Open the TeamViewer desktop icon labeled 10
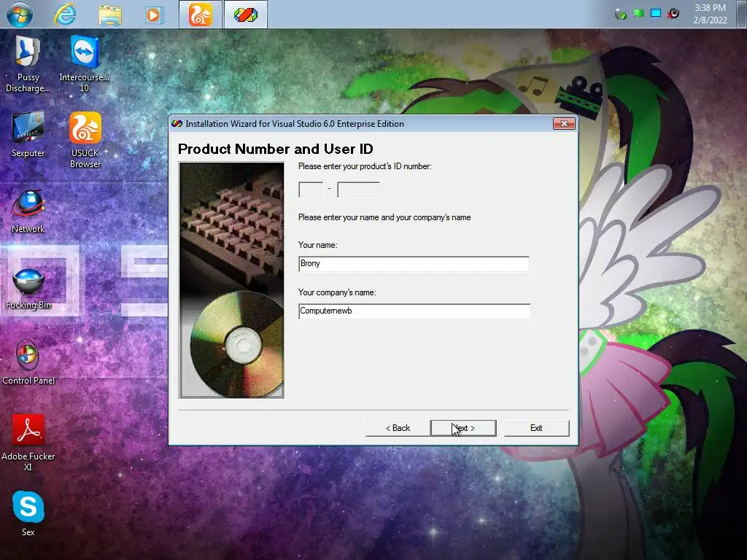This screenshot has width=747, height=560. pos(85,64)
